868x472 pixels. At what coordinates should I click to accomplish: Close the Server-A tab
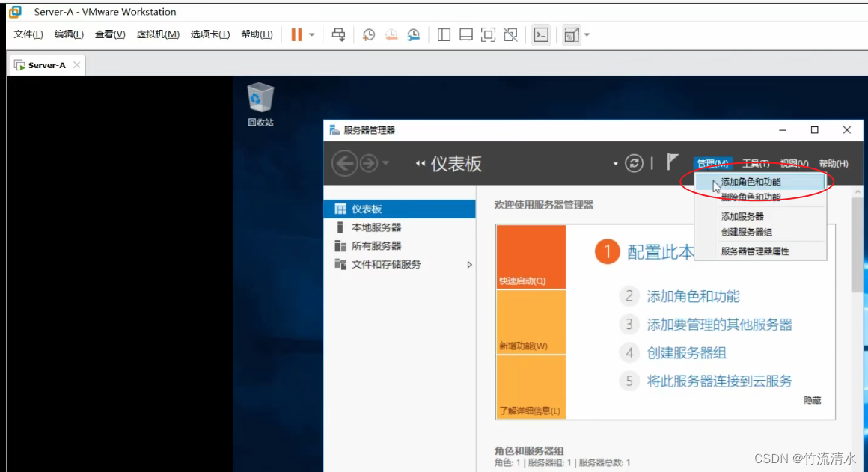pos(76,65)
